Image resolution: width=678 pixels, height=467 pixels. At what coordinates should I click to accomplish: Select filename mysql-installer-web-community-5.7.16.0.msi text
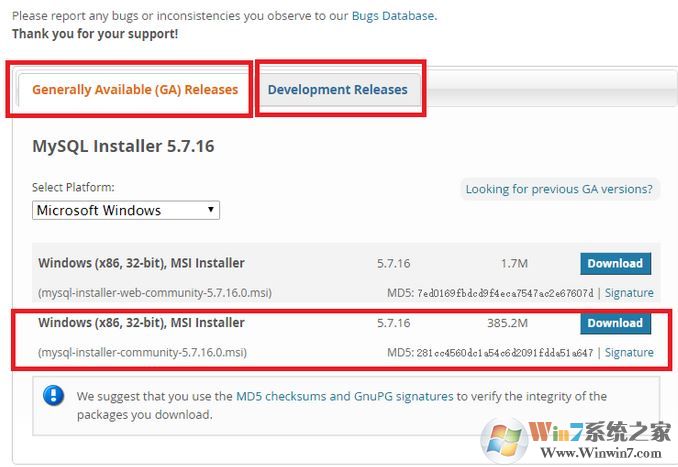155,293
